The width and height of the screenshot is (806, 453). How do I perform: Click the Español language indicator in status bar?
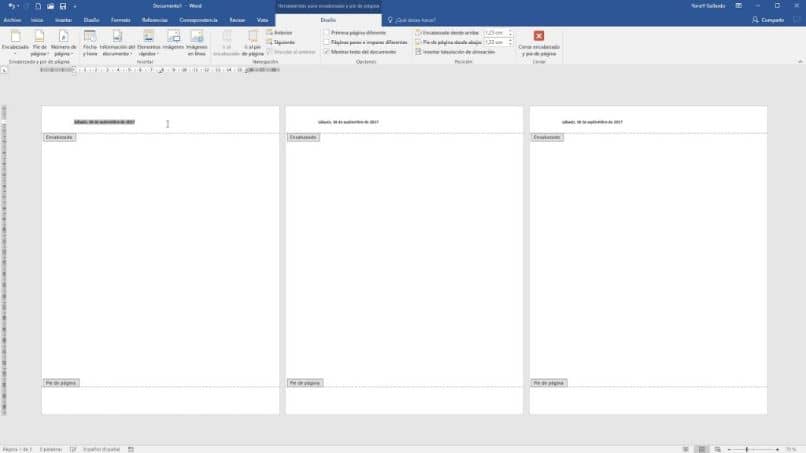[101, 449]
